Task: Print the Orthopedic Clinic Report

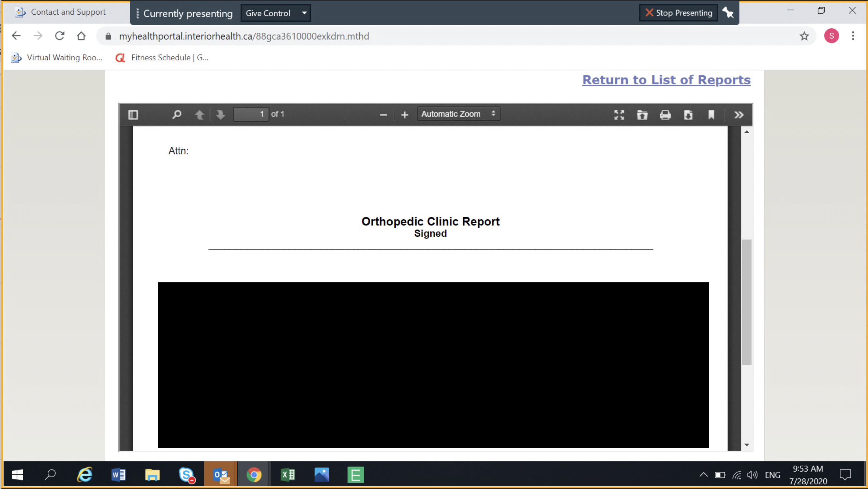Action: [x=665, y=115]
